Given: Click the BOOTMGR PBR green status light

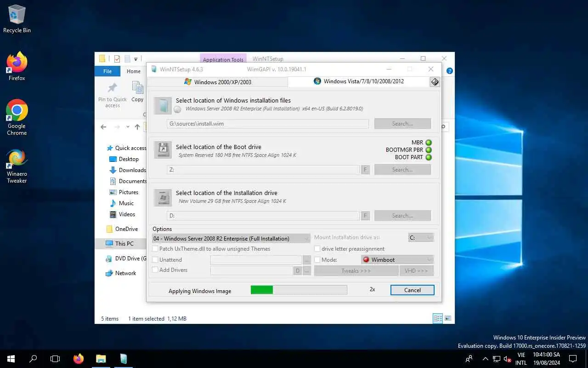Looking at the screenshot, I should pyautogui.click(x=429, y=150).
